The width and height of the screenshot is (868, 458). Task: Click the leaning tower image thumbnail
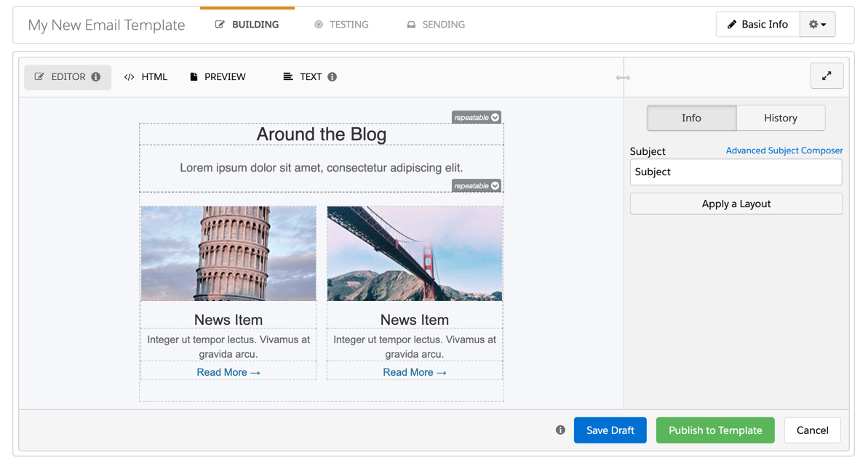(228, 254)
